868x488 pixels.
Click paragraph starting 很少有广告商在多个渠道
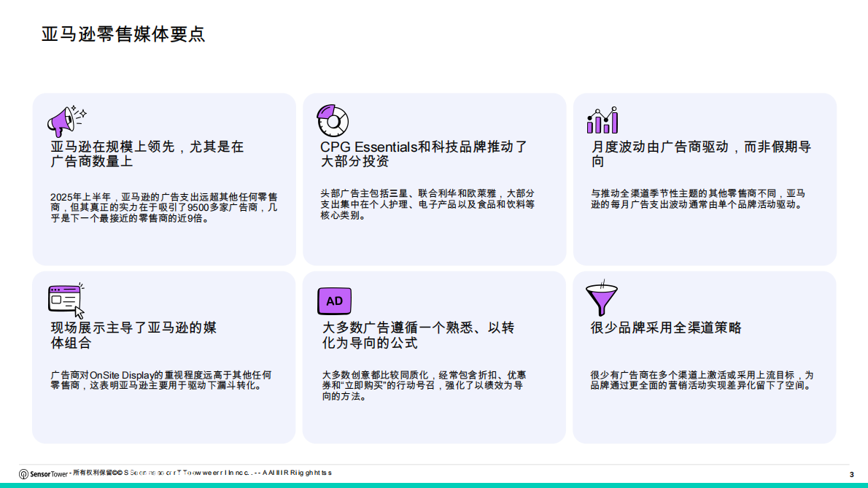[702, 380]
